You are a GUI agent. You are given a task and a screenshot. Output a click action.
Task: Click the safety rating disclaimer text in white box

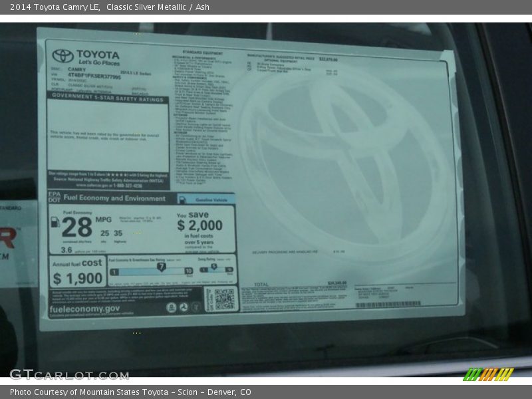104,137
